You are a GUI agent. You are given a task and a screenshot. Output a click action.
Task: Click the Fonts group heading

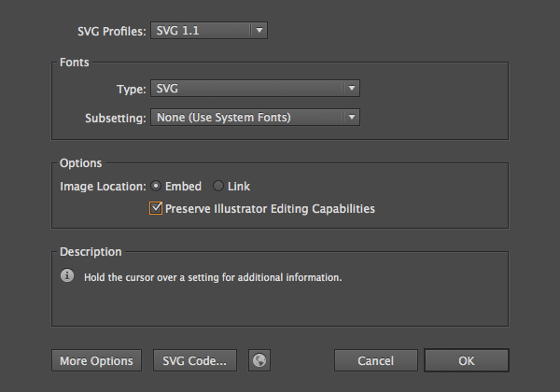pyautogui.click(x=75, y=63)
